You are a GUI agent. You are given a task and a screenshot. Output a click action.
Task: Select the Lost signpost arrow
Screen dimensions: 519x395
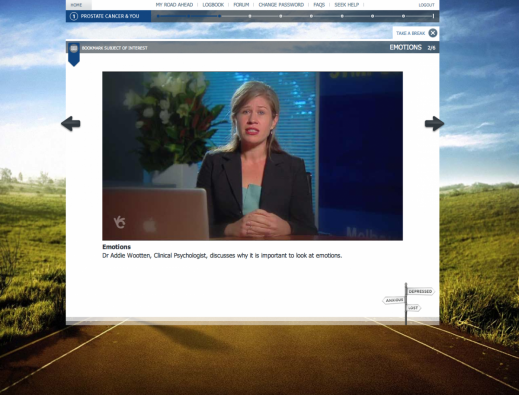point(414,308)
